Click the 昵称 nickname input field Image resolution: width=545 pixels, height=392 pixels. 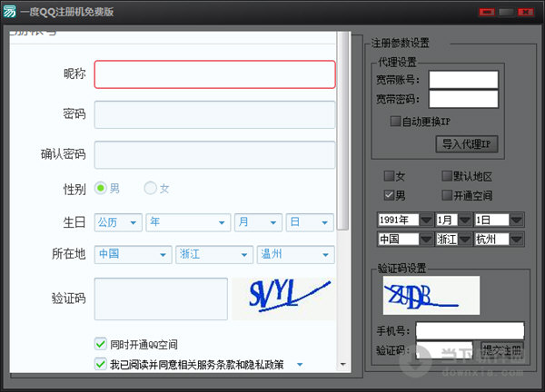click(x=214, y=74)
